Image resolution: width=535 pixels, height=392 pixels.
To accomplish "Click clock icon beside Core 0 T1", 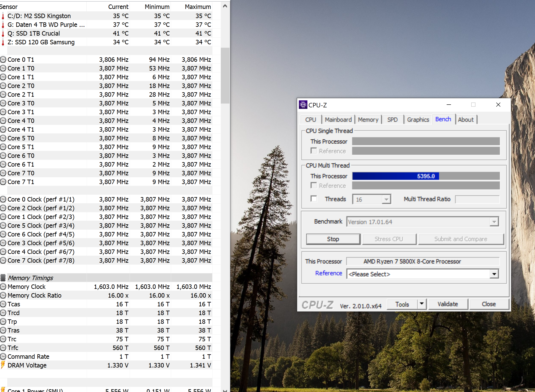I will point(3,60).
